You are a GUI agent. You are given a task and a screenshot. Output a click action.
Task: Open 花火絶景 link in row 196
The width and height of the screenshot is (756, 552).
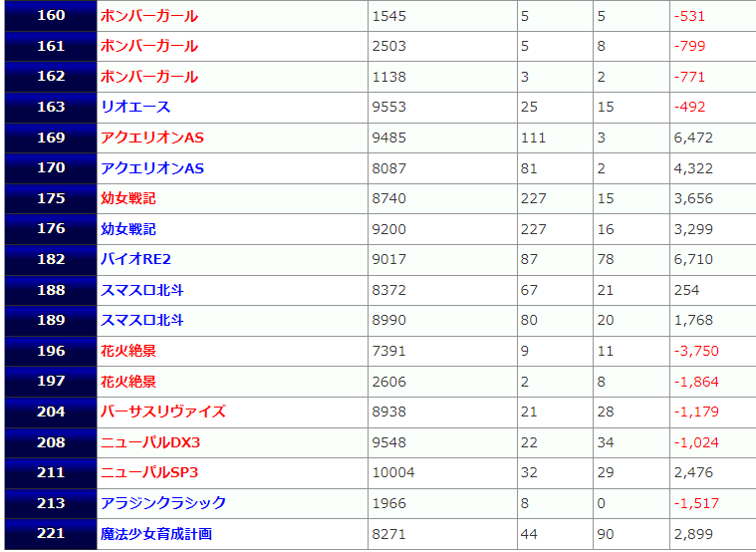click(128, 351)
